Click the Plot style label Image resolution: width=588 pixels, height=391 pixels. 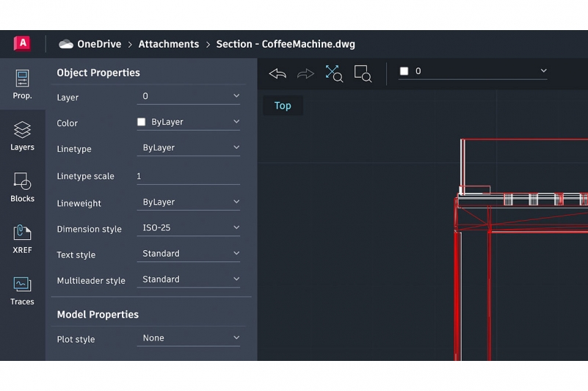tap(76, 339)
